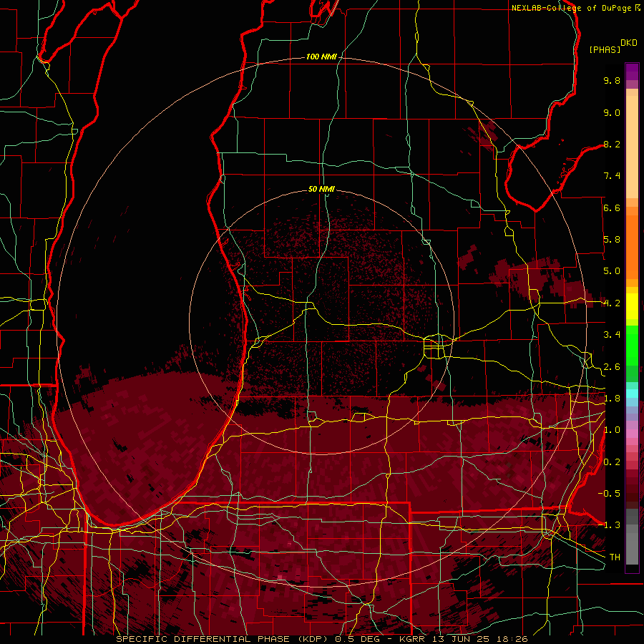Image resolution: width=644 pixels, height=644 pixels.
Task: Click the 0.5 DEG elevation text
Action: pyautogui.click(x=357, y=639)
